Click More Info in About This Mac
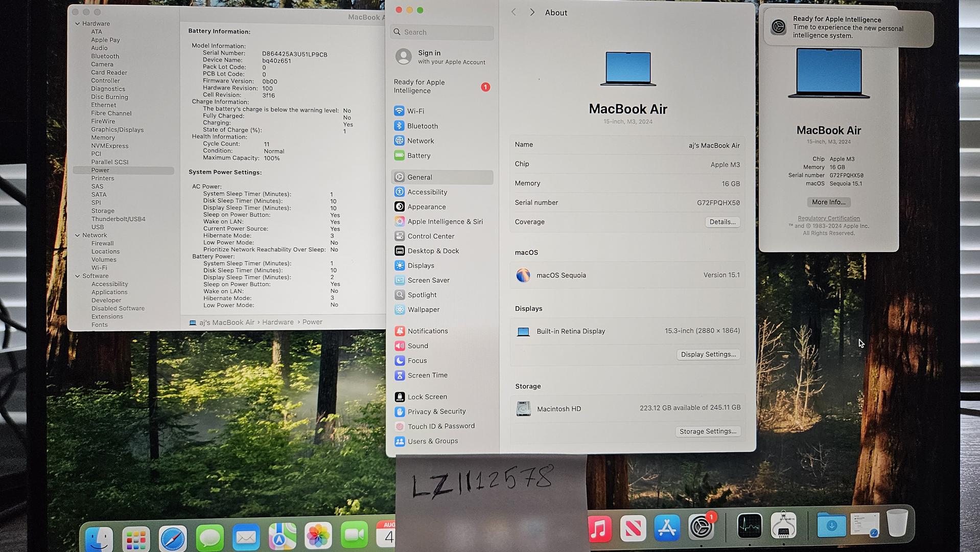The width and height of the screenshot is (980, 552). click(x=829, y=202)
